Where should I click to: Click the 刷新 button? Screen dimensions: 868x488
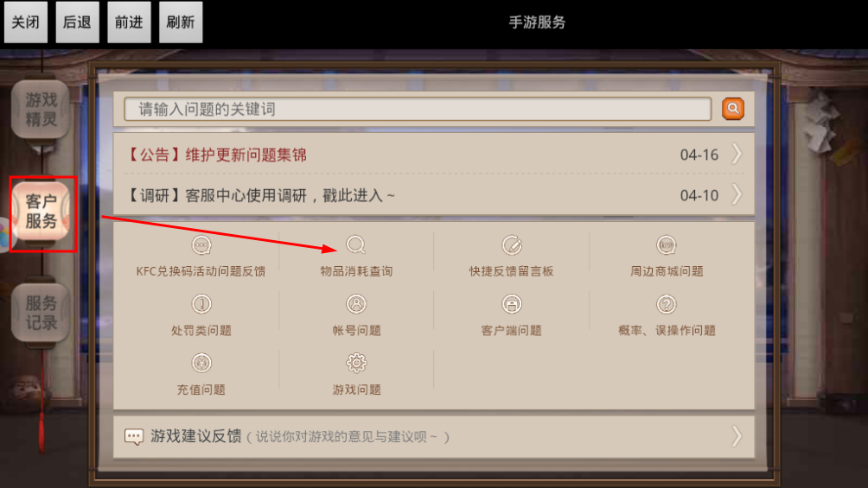(181, 22)
